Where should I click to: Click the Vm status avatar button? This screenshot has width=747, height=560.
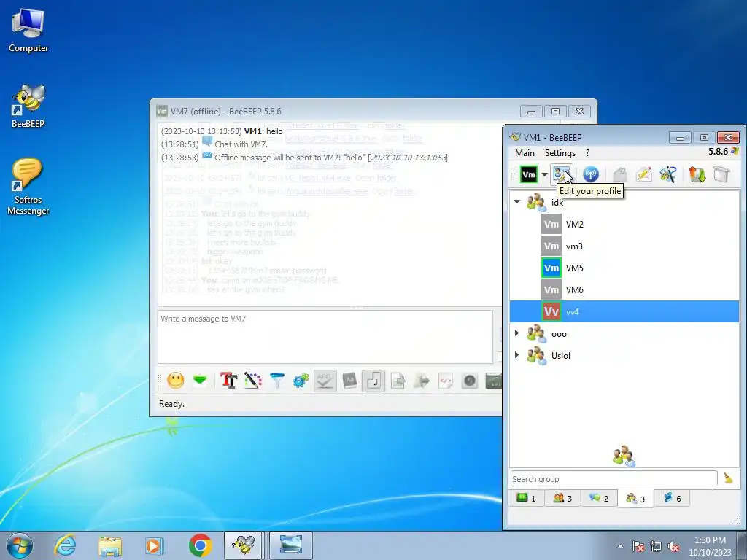(528, 174)
